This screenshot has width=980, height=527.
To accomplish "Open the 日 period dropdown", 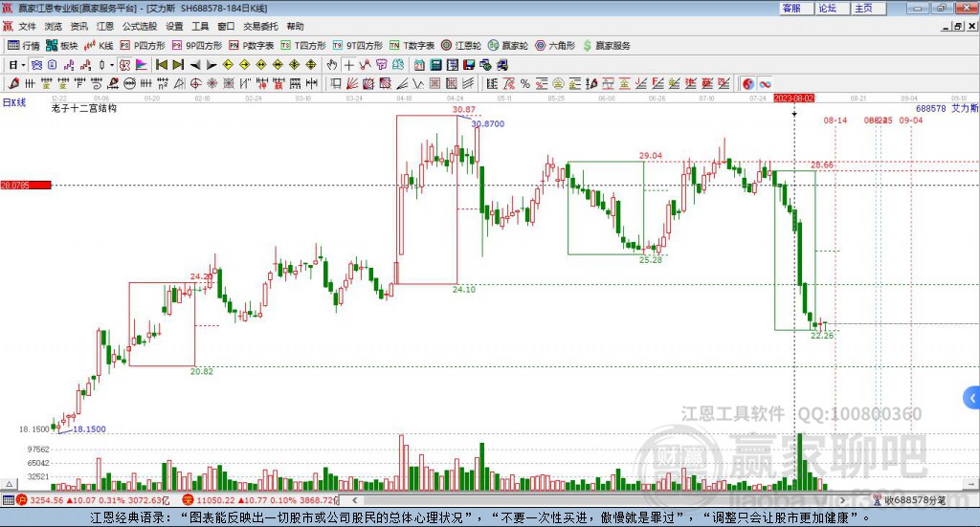I will 17,65.
